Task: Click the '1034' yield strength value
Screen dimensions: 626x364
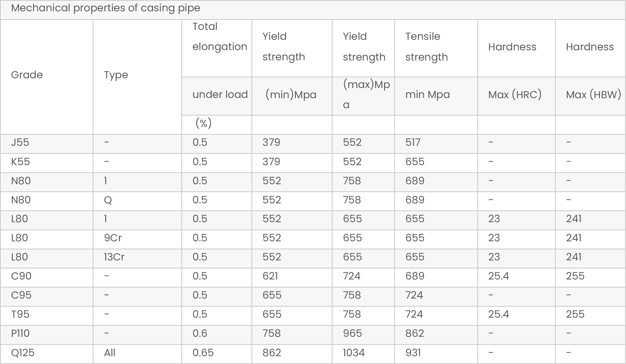Action: point(354,353)
